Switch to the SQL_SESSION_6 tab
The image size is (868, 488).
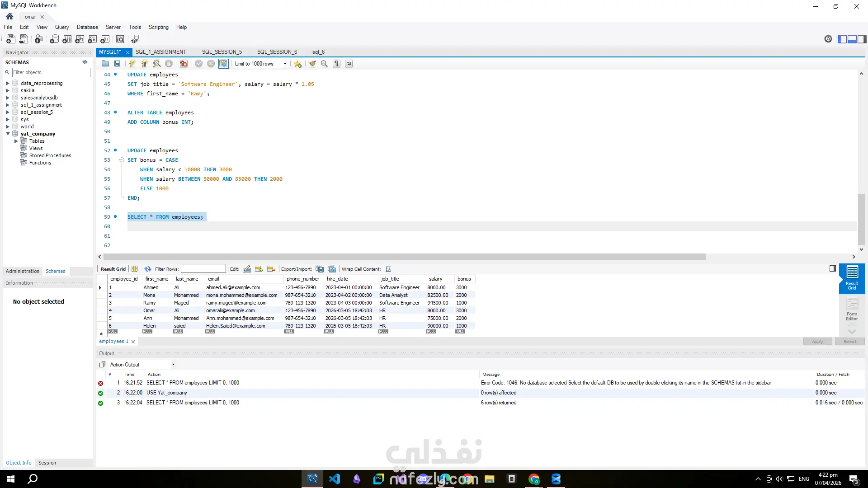277,52
